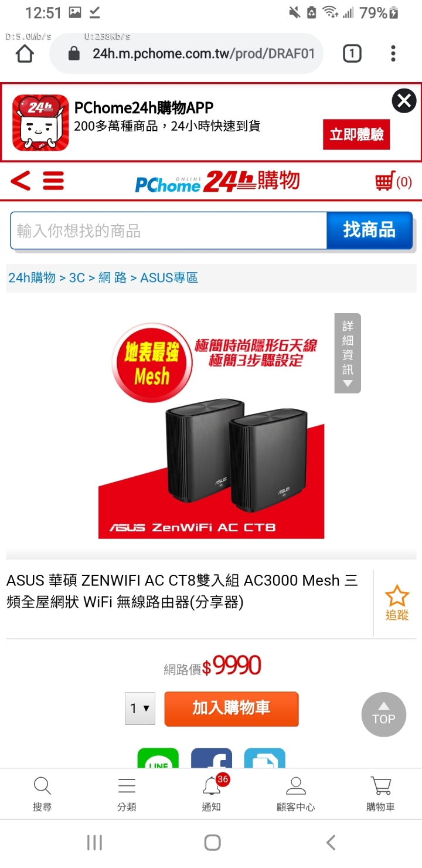
Task: Close the PChome24h APP banner
Action: pos(404,101)
